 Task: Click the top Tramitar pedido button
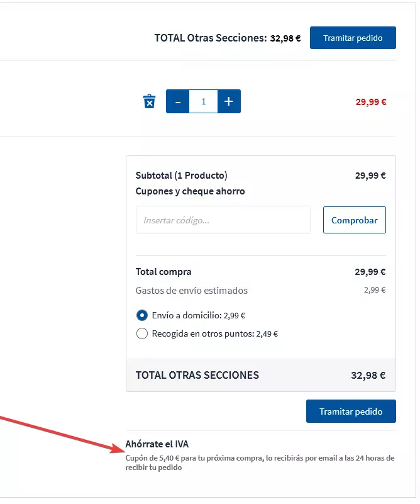coord(353,38)
